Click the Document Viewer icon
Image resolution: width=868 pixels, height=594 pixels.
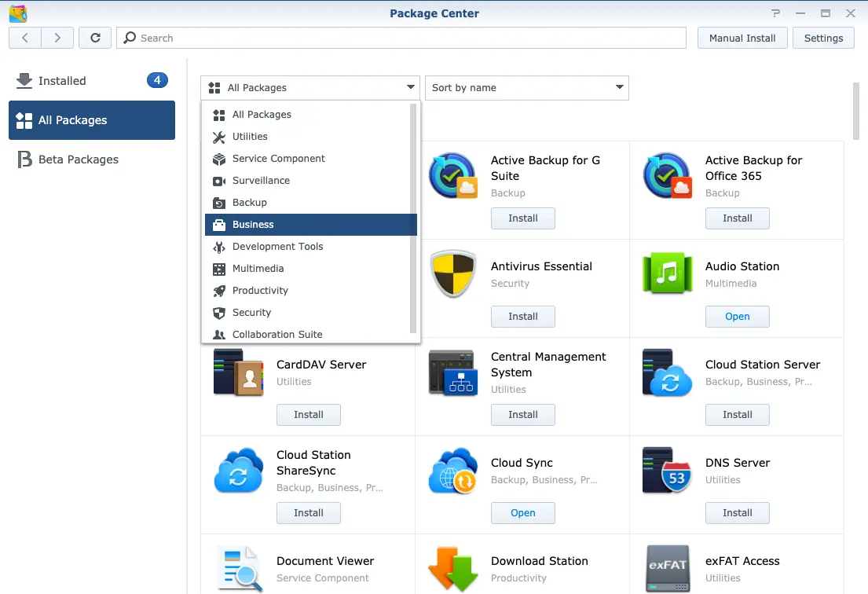click(239, 569)
